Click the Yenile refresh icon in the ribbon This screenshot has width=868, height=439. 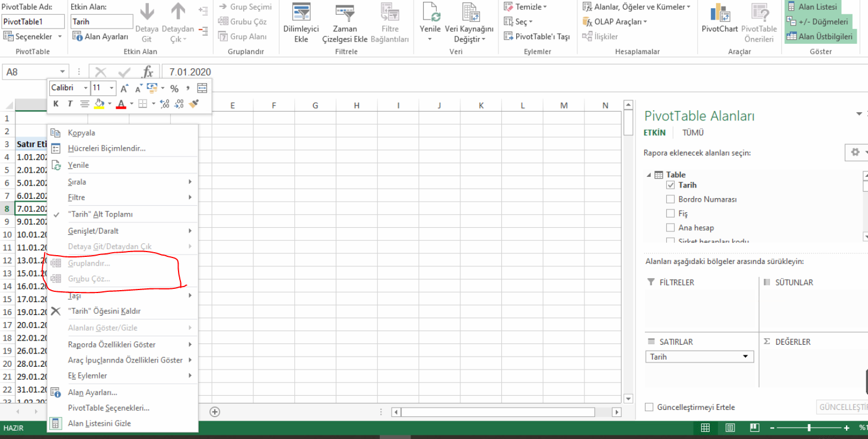pos(431,15)
